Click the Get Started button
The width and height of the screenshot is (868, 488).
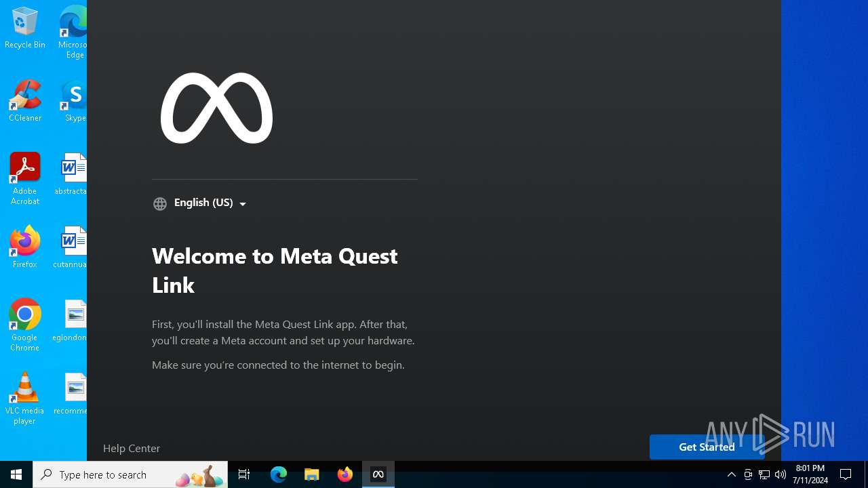coord(707,447)
